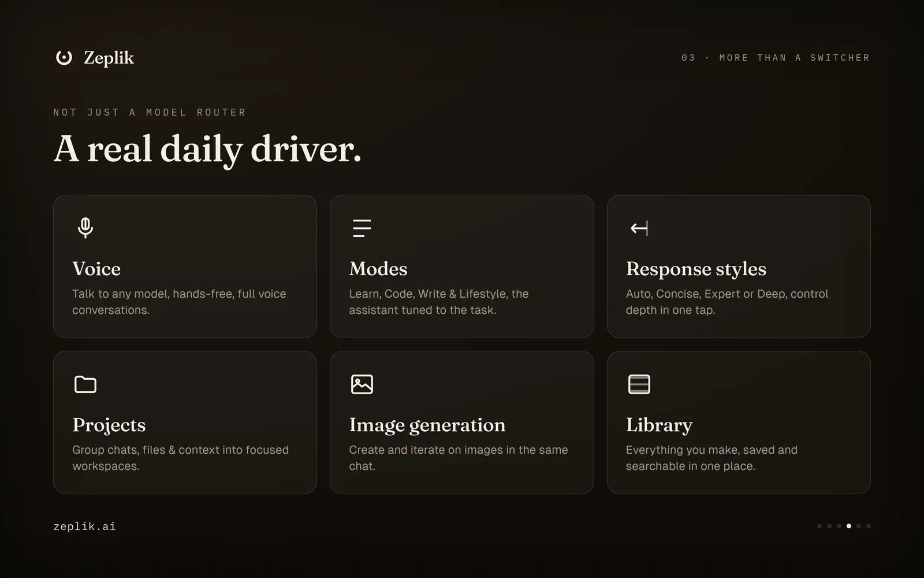Image resolution: width=924 pixels, height=578 pixels.
Task: Click 'Talk to any model, hands-free' description
Action: pyautogui.click(x=179, y=302)
